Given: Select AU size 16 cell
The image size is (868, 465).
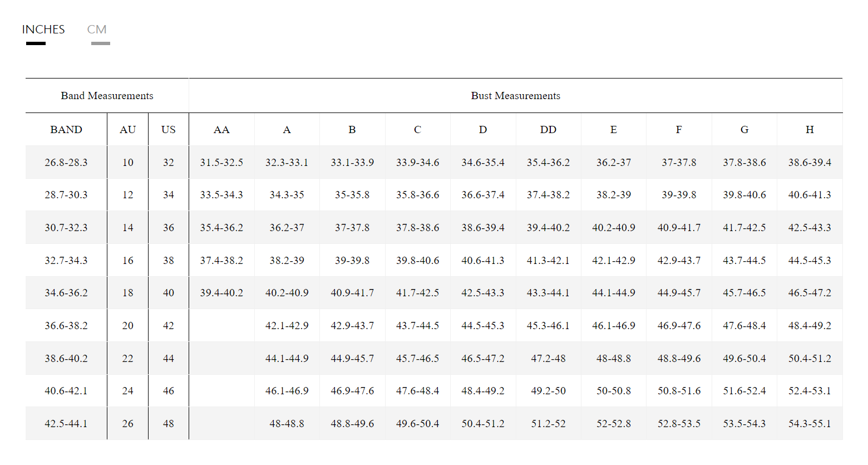Looking at the screenshot, I should [x=128, y=261].
